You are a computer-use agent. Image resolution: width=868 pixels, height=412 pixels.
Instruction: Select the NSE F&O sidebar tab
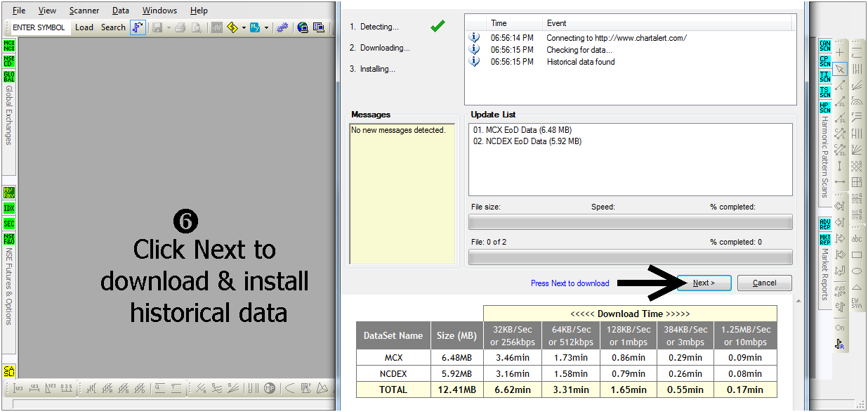tap(9, 239)
